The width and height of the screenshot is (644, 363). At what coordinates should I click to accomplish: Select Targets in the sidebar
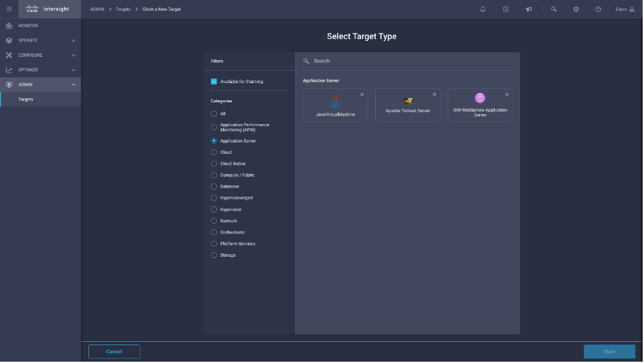point(26,100)
